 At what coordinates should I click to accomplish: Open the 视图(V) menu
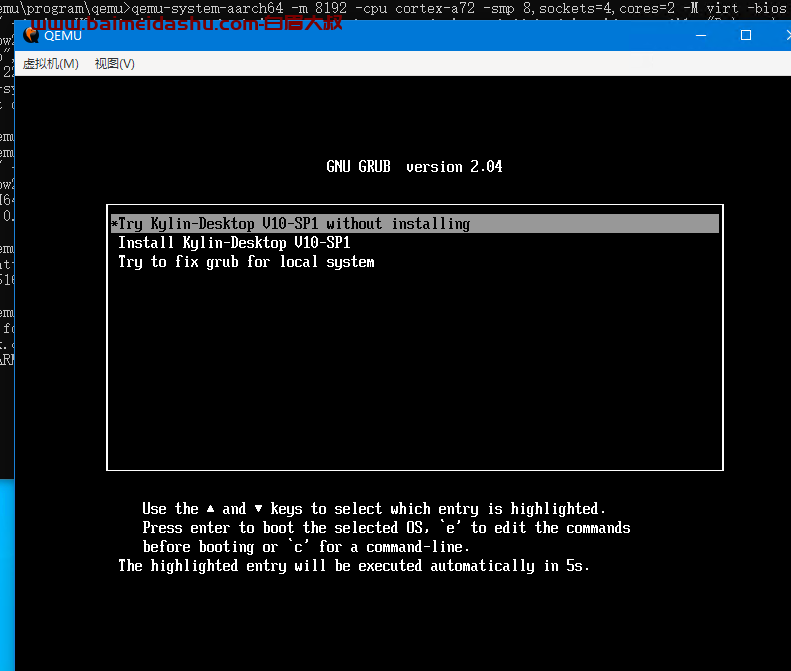click(114, 64)
